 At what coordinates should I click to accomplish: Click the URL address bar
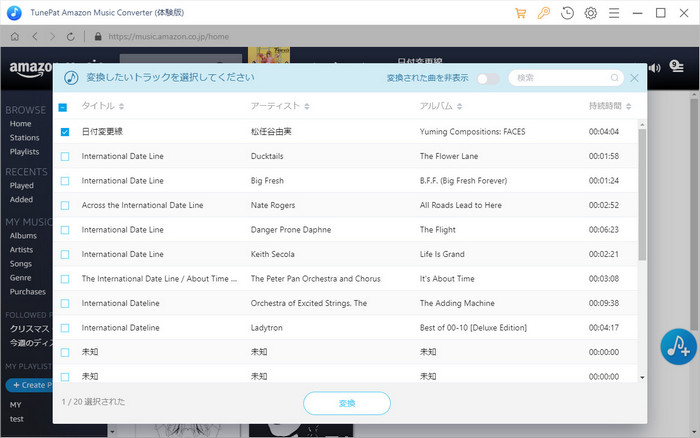pyautogui.click(x=169, y=37)
